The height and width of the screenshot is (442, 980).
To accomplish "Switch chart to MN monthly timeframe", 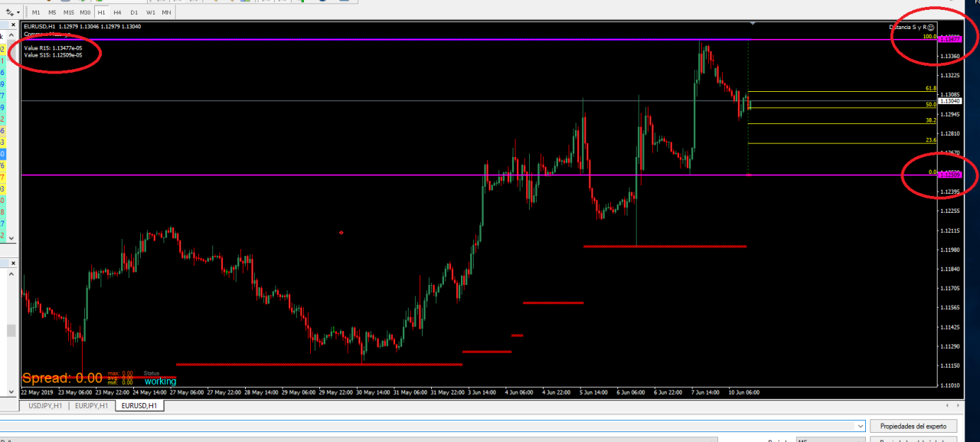I will tap(166, 13).
